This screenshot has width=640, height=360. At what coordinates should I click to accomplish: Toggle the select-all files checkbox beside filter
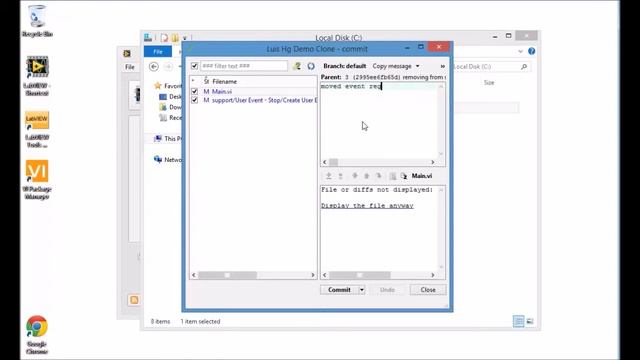[194, 66]
